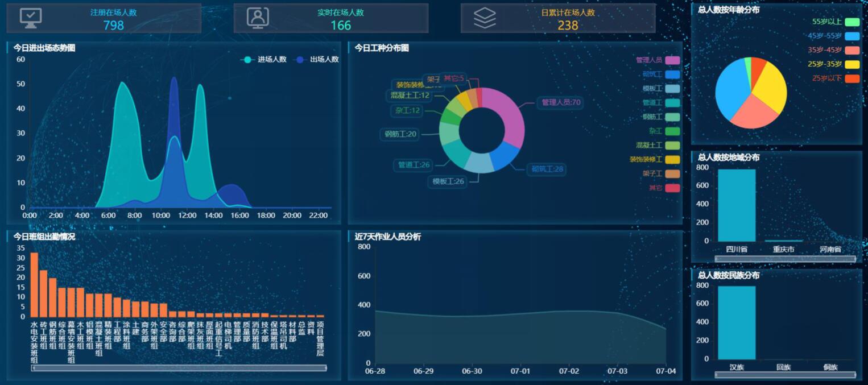Image resolution: width=868 pixels, height=385 pixels.
Task: Click the blue slice of the age pie chart
Action: [x=731, y=90]
